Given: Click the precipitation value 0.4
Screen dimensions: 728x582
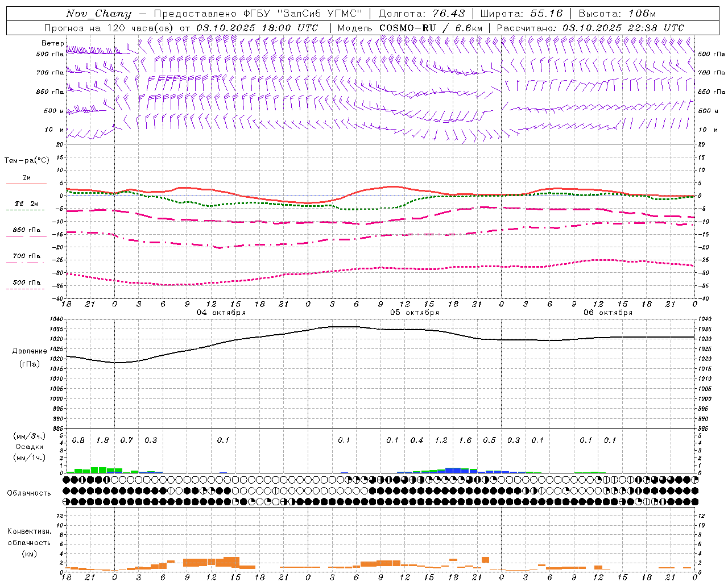Looking at the screenshot, I should coord(417,440).
